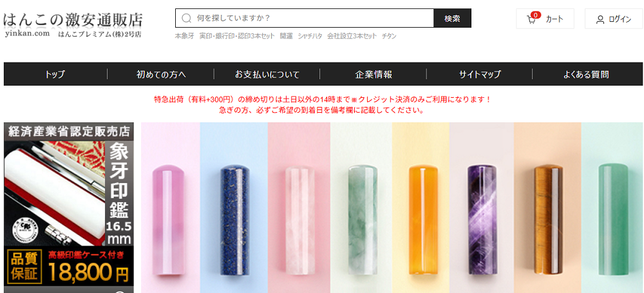This screenshot has width=644, height=293.
Task: Open the shopping cart icon
Action: 531,20
